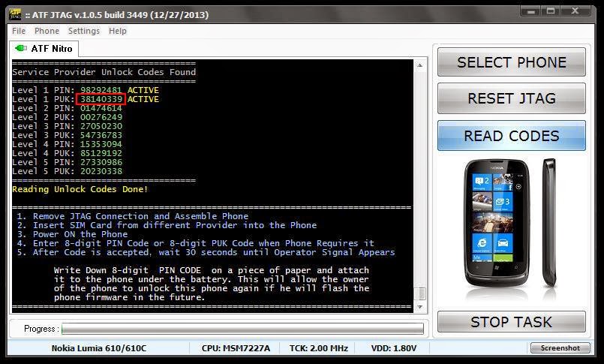Click Level 4 PIN code 15353094
The height and width of the screenshot is (364, 604).
click(101, 144)
